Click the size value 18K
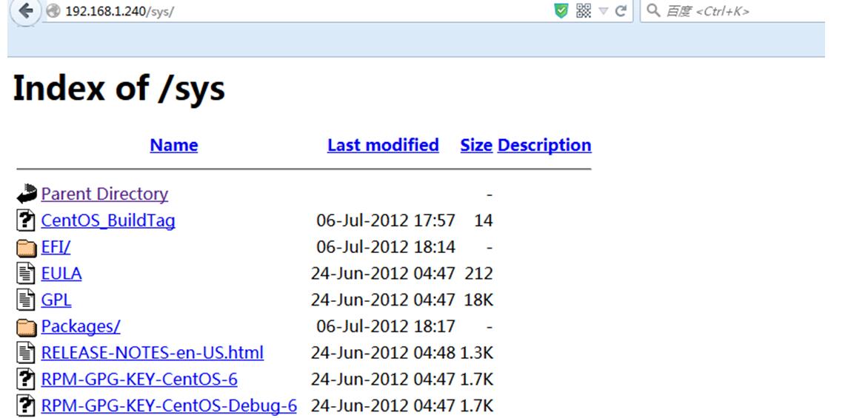This screenshot has height=418, width=868. pos(479,300)
